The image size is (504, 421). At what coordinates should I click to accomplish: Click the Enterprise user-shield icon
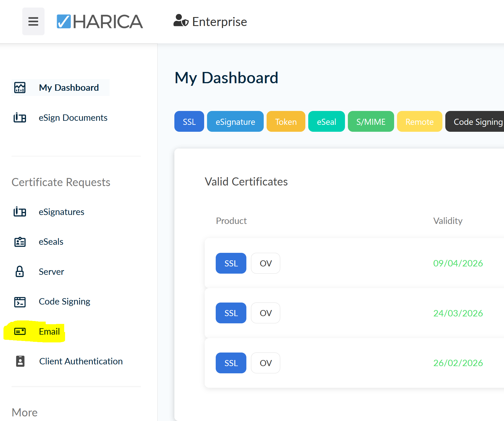point(181,21)
